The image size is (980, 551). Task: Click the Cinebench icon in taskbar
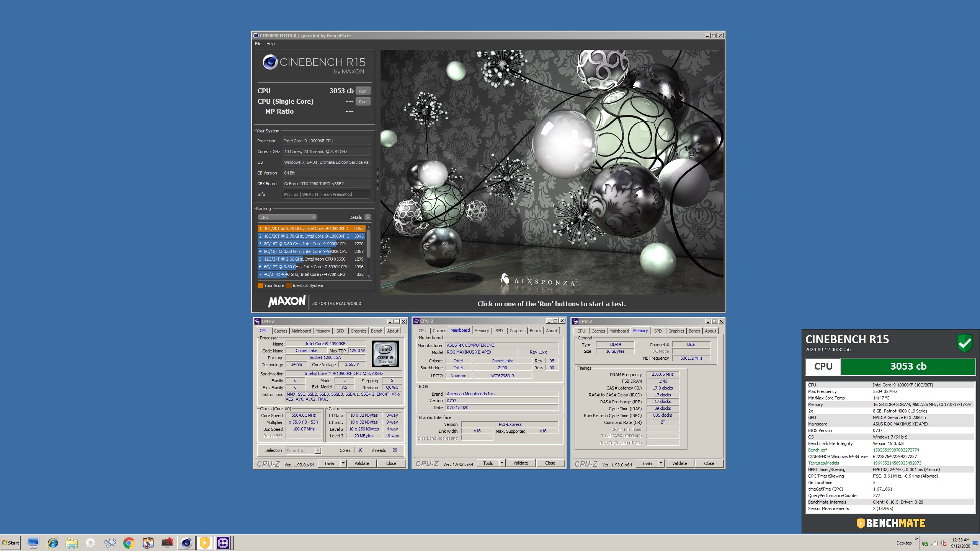tap(186, 543)
